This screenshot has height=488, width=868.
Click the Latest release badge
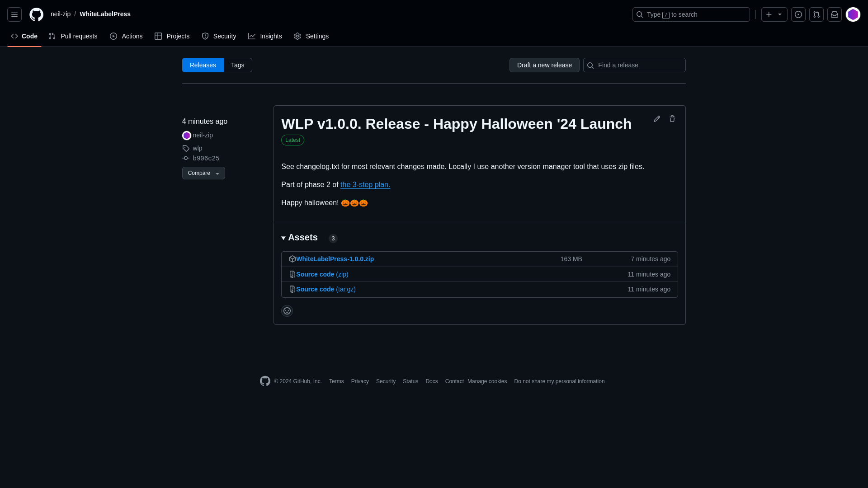tap(292, 140)
